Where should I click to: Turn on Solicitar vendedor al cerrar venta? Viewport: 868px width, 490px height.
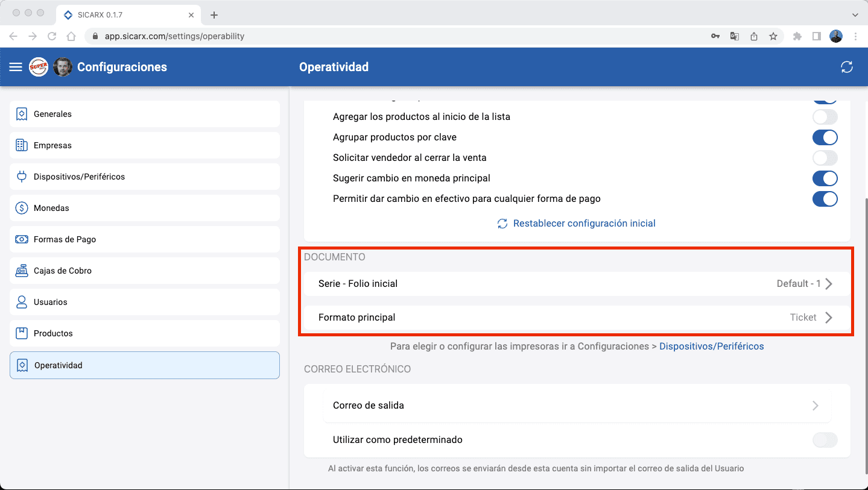[x=825, y=158]
